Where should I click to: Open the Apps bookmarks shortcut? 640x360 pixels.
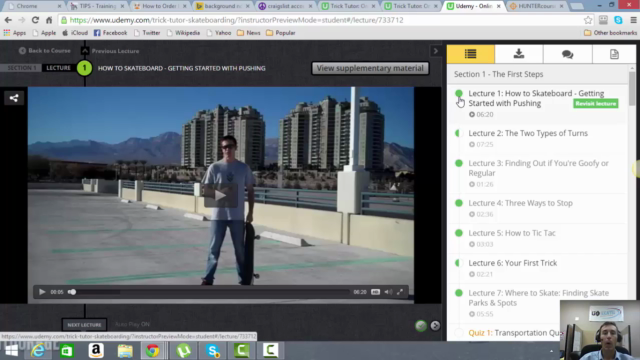click(x=15, y=33)
